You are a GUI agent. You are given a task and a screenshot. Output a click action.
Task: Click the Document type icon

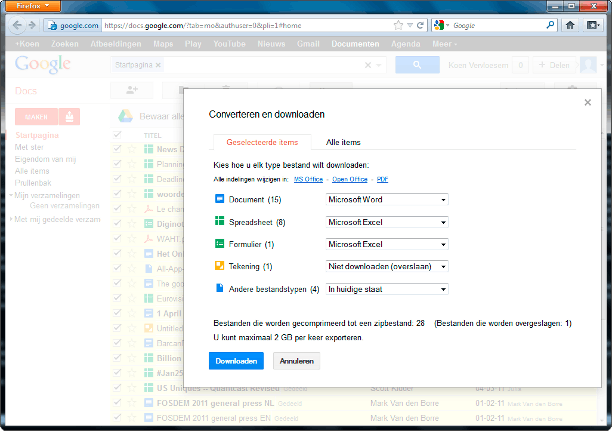click(x=219, y=199)
